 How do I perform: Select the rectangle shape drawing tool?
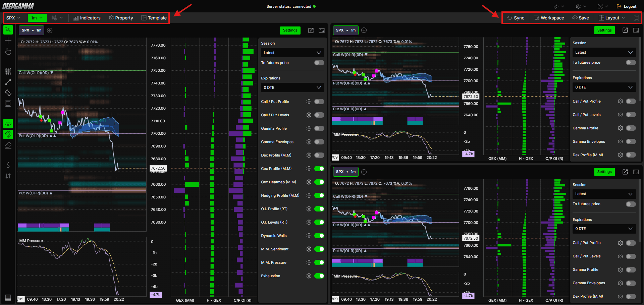(x=8, y=104)
